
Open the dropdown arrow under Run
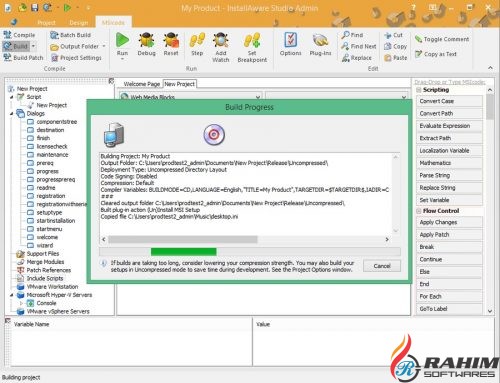pos(122,59)
